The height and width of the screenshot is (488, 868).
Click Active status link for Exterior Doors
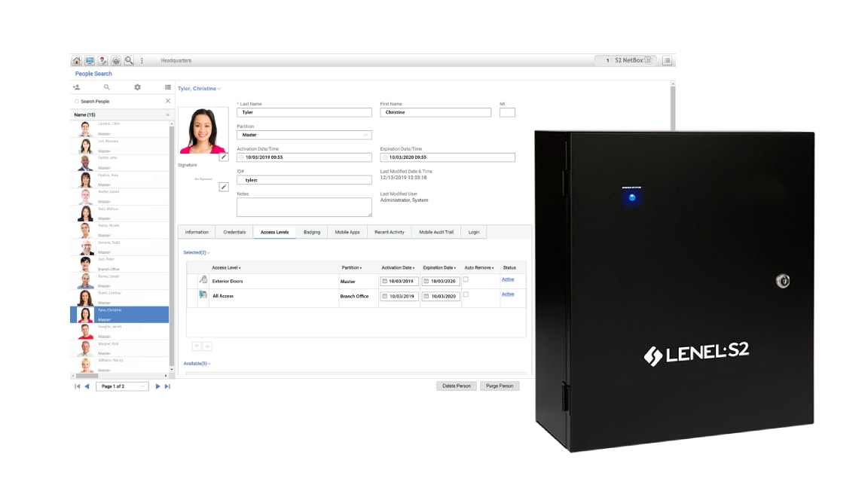click(x=508, y=279)
